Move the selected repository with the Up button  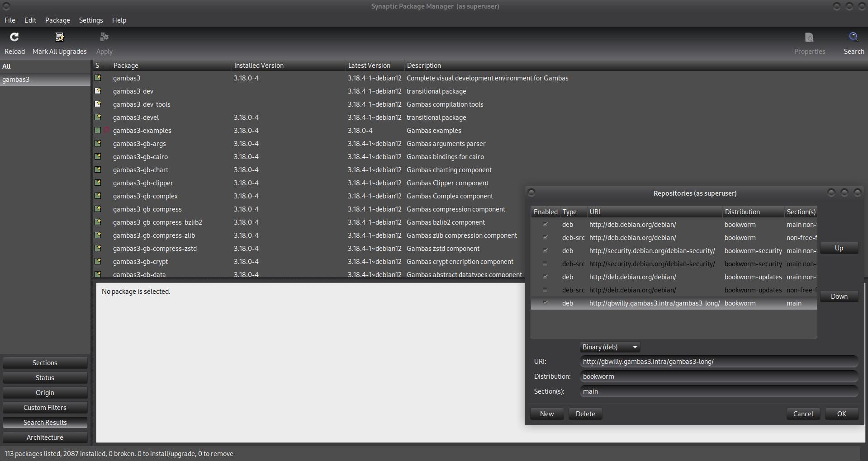[839, 248]
